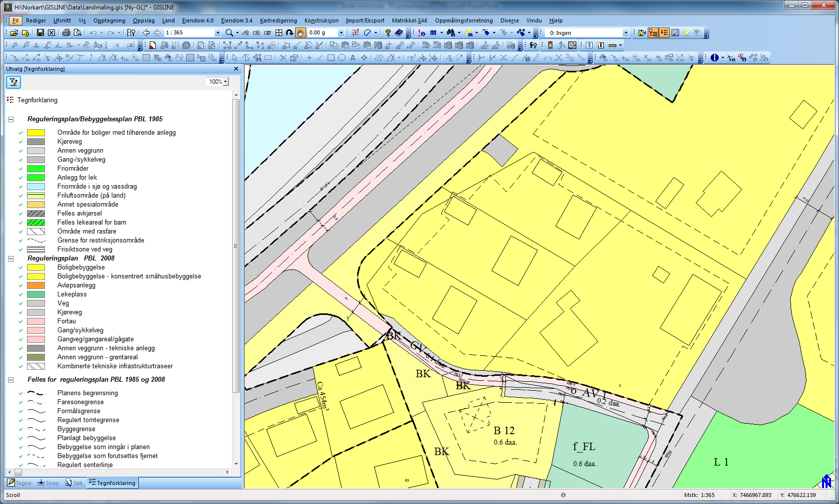Click the yellow ruler measure icon

[x=613, y=45]
